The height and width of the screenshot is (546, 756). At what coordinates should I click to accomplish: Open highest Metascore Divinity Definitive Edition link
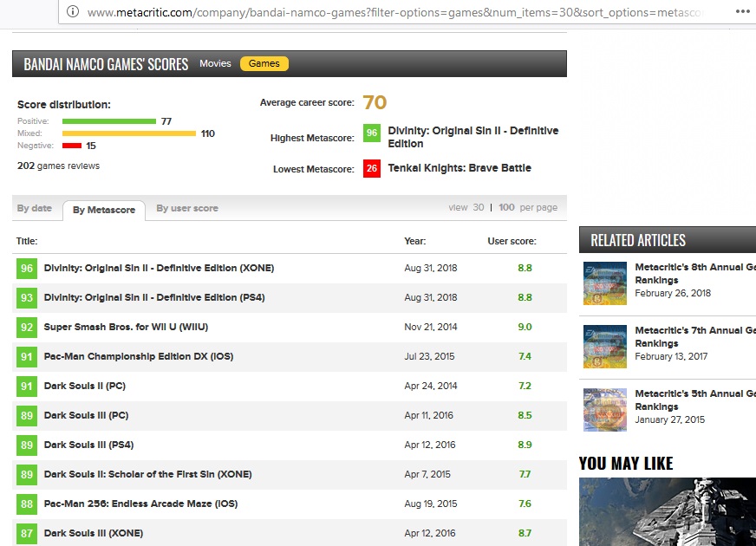[473, 137]
